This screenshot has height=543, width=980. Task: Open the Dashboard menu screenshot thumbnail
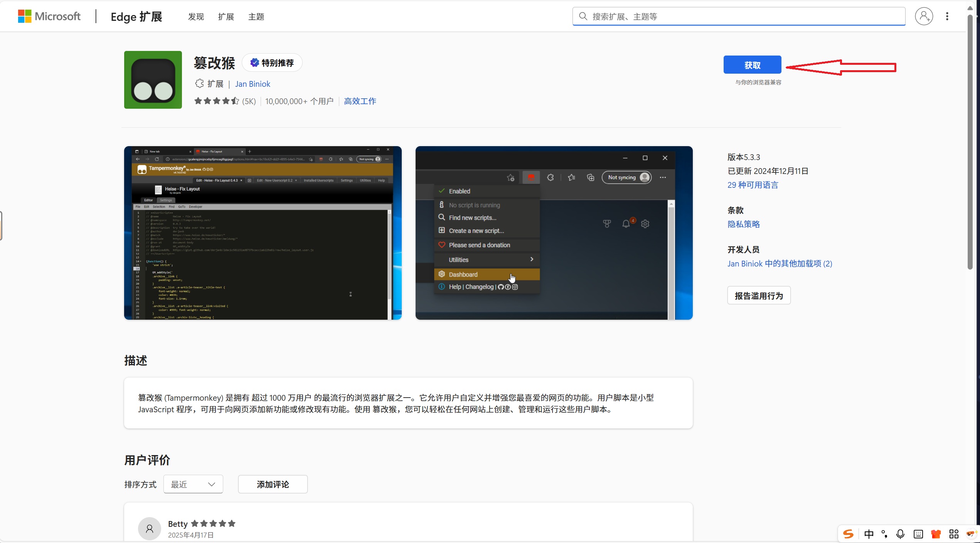[x=554, y=233]
